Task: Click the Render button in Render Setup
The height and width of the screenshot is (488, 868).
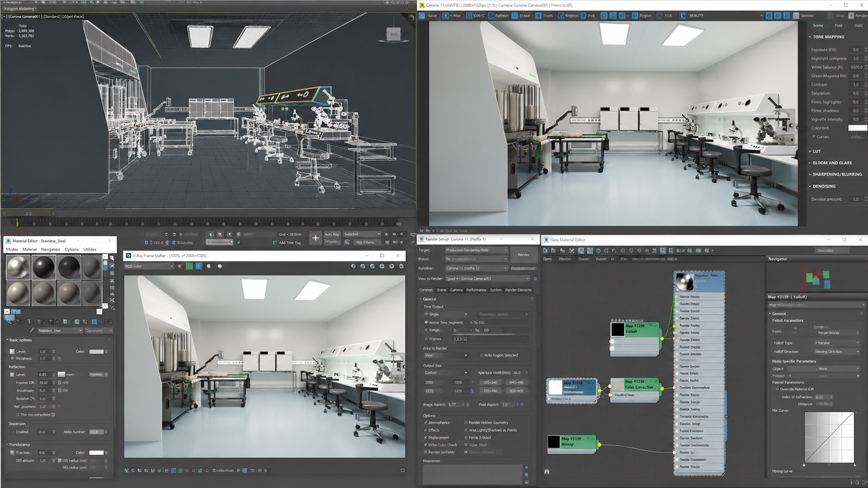Action: 524,255
